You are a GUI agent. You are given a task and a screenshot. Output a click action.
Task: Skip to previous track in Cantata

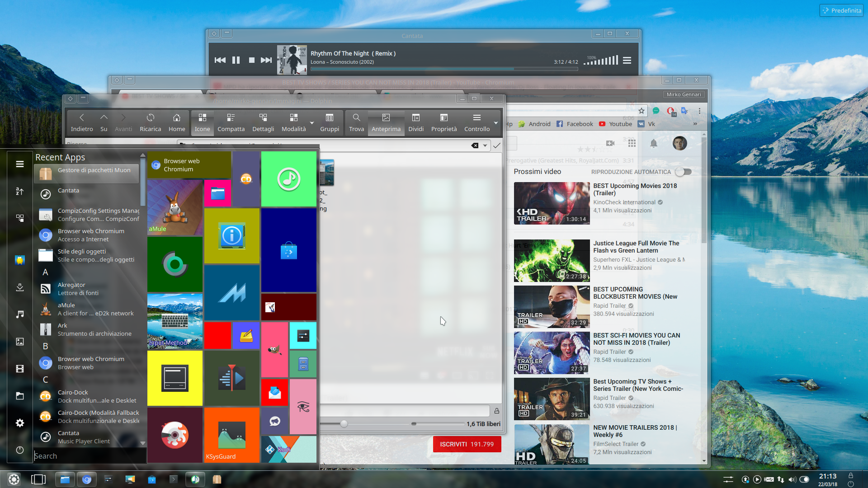(220, 60)
